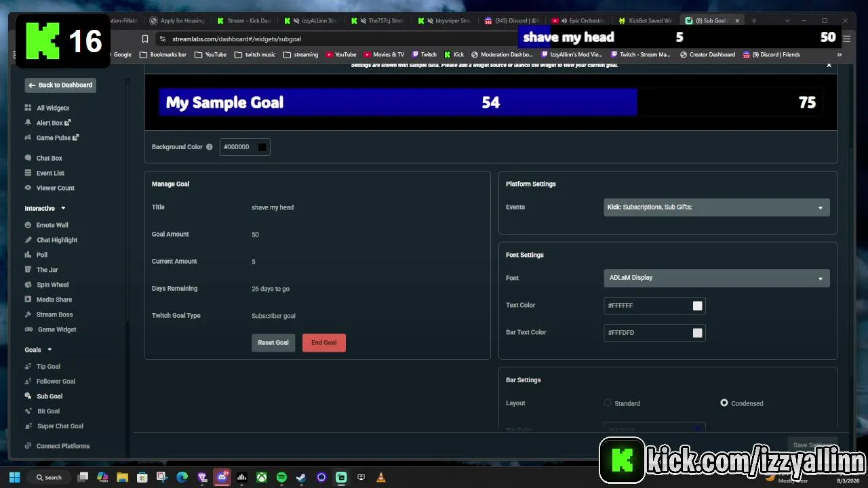
Task: Open the Xbox app from the taskbar
Action: click(261, 477)
